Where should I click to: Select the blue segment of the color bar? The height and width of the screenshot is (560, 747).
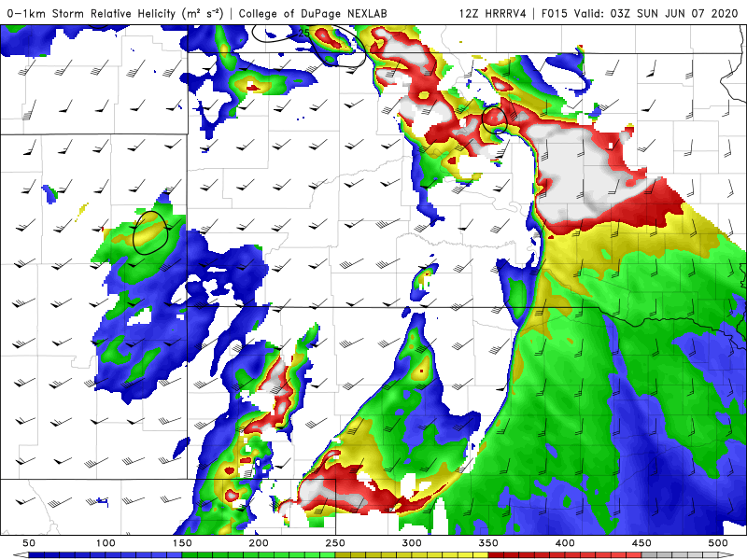pyautogui.click(x=106, y=555)
